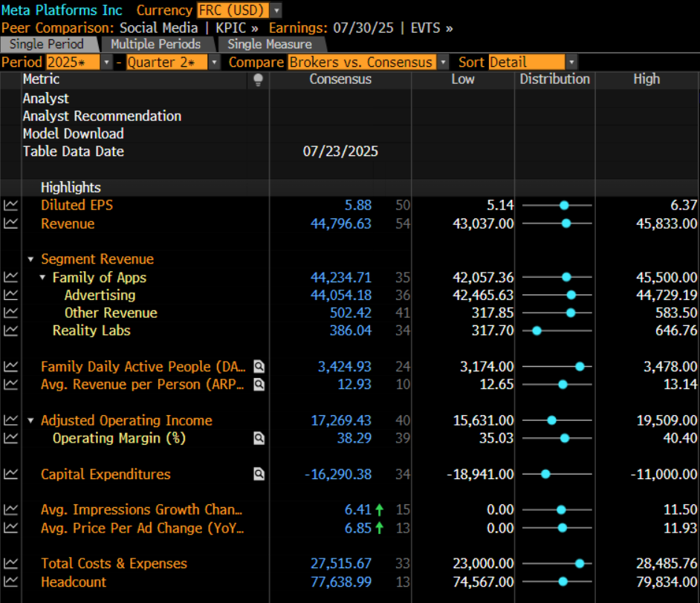Switch to the Single Period tab
Image resolution: width=700 pixels, height=603 pixels.
point(48,44)
